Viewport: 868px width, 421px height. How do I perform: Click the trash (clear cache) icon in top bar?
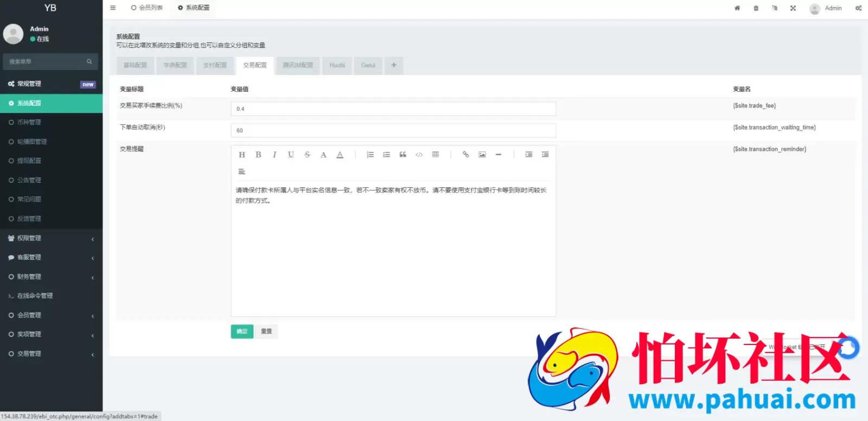tap(756, 8)
